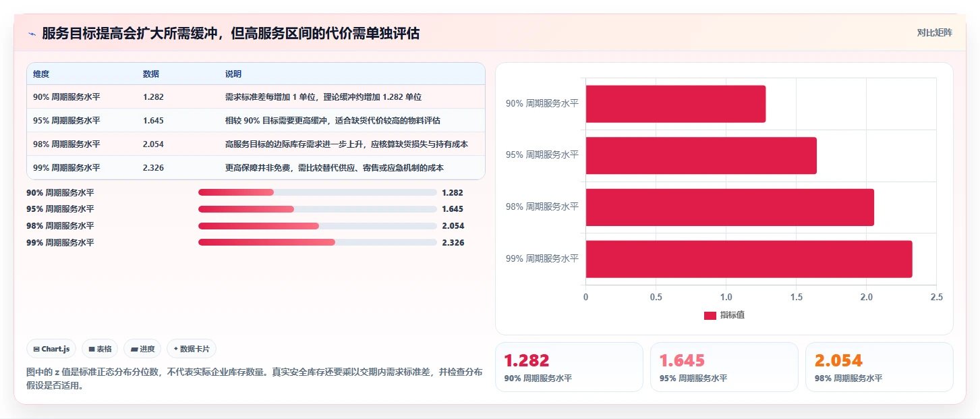Select the 表格 tag chip
Screen dimensions: 980x419
[100, 349]
